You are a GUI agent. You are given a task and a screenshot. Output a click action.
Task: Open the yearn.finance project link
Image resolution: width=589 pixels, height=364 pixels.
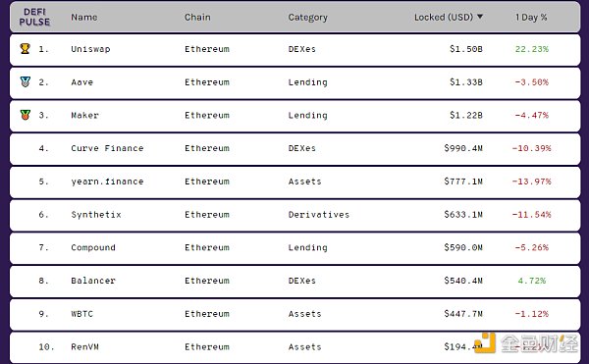pyautogui.click(x=107, y=182)
